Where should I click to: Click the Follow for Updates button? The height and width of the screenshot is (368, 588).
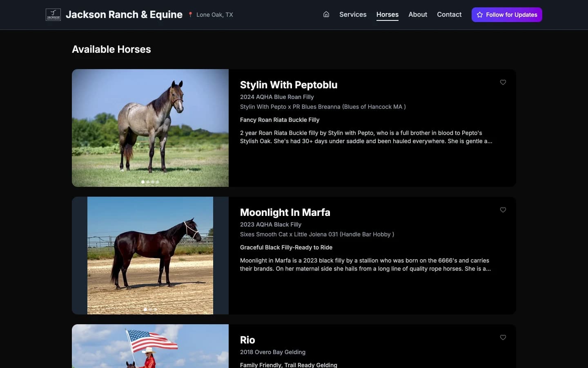click(x=507, y=15)
